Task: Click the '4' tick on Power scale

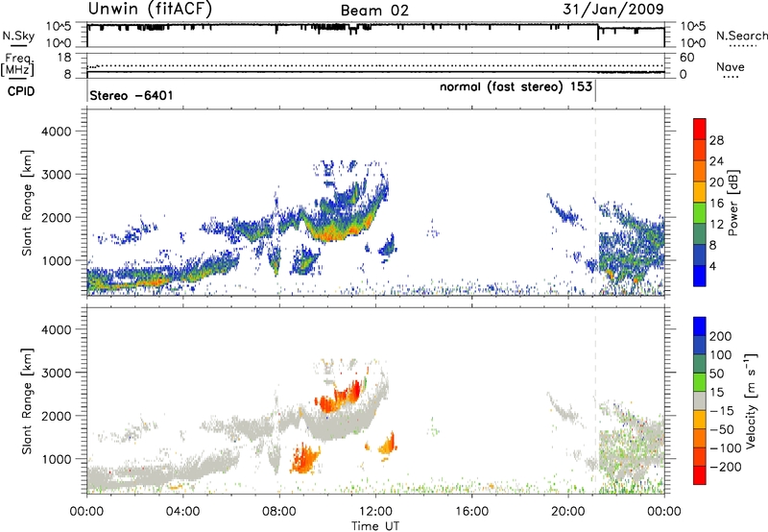Action: (x=712, y=267)
